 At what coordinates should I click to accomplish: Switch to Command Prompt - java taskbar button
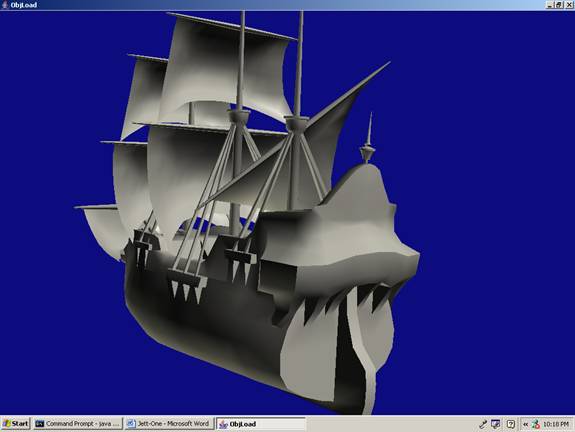(78, 424)
